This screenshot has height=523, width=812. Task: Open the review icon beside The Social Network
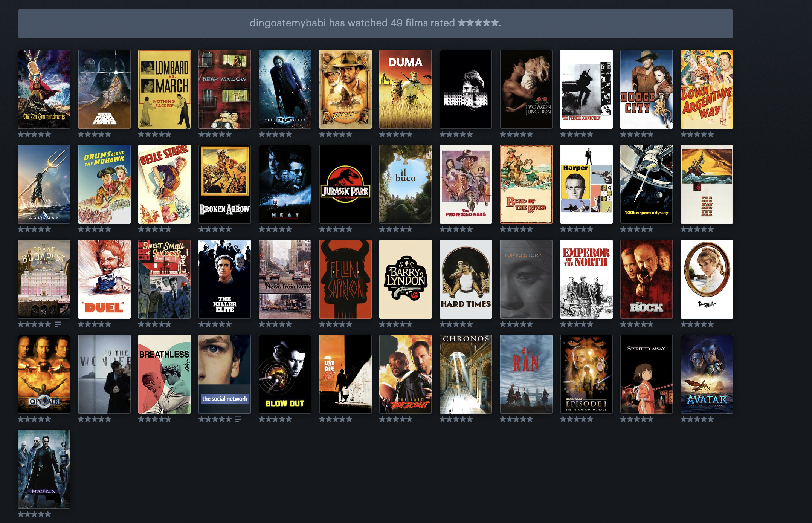(238, 419)
